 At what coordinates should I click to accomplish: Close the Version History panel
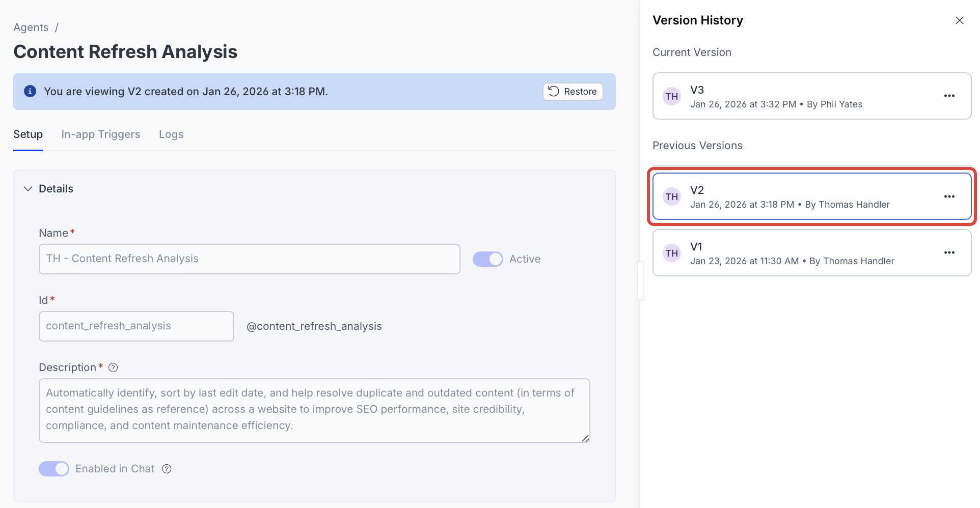959,20
